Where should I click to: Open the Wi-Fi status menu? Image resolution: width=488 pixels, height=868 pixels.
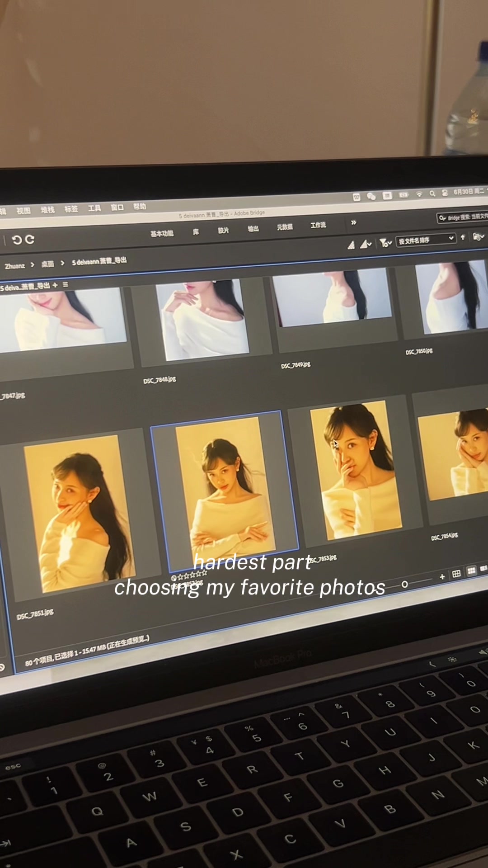click(x=419, y=194)
